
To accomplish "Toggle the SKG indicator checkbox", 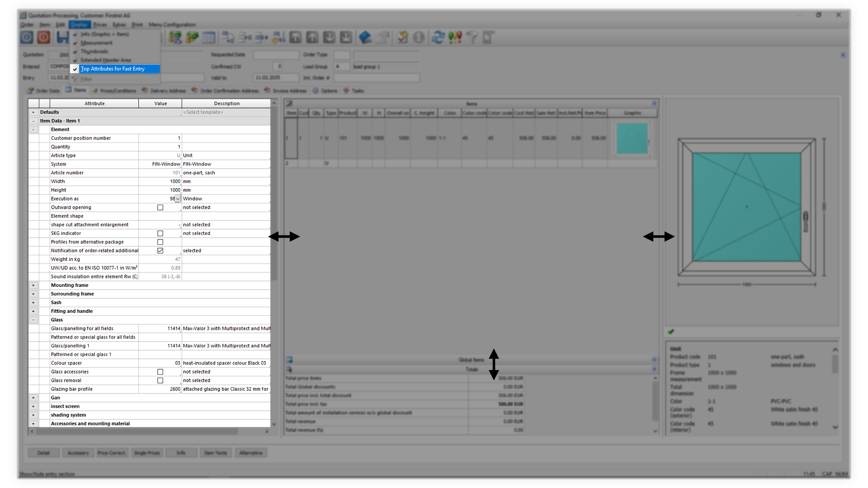I will [x=160, y=234].
